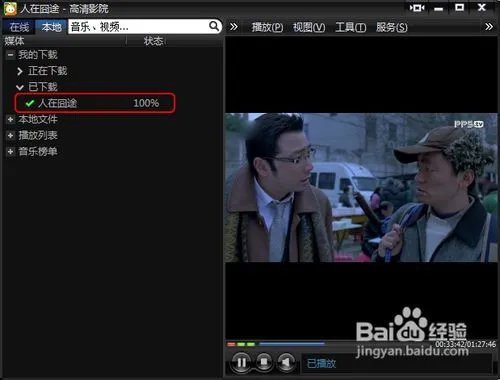Select 我的下载 label in tree
500x380 pixels.
click(38, 54)
